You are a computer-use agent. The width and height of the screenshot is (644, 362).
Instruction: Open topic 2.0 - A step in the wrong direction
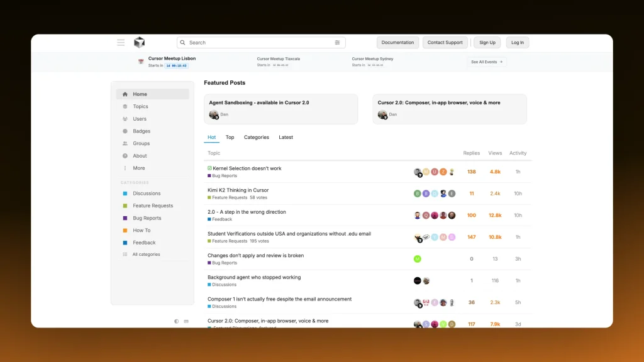tap(247, 212)
